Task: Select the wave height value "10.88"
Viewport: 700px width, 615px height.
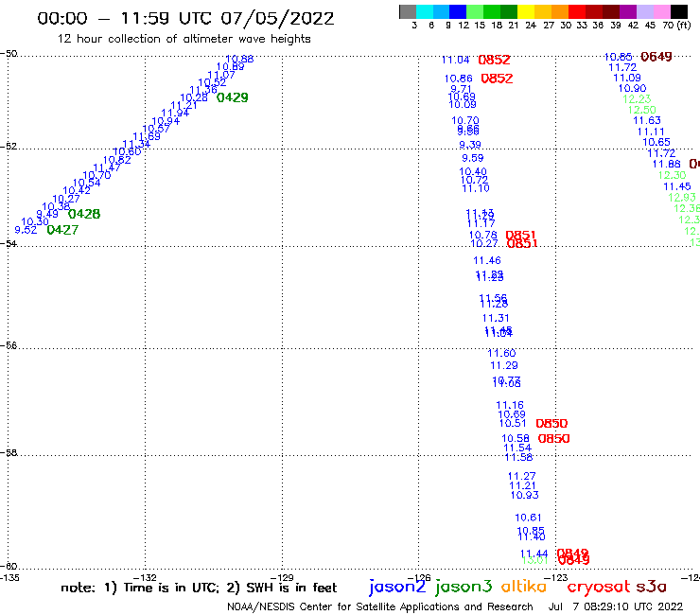Action: [x=239, y=59]
